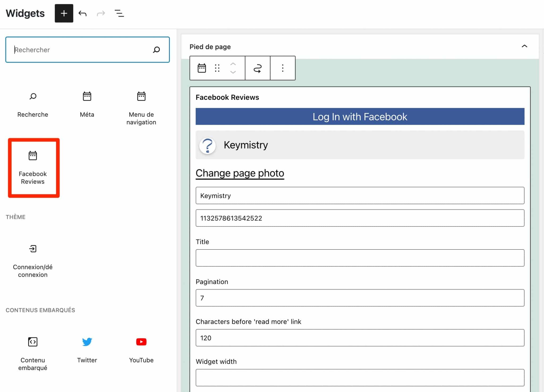Insert the Connexion/déconnexion block

point(33,261)
